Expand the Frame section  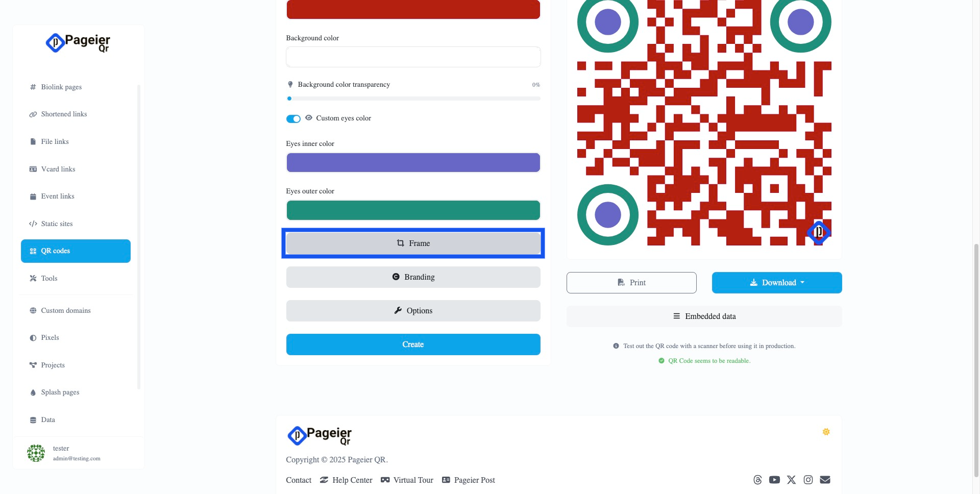(x=413, y=243)
